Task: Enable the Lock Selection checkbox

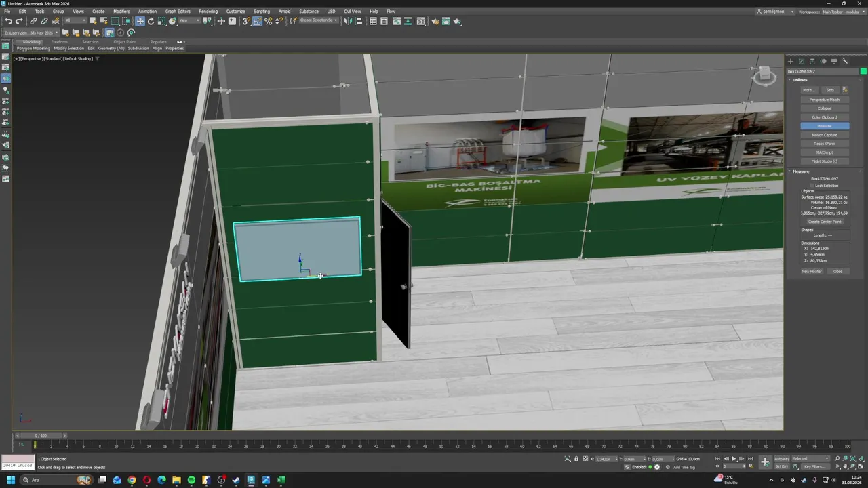Action: (x=812, y=186)
